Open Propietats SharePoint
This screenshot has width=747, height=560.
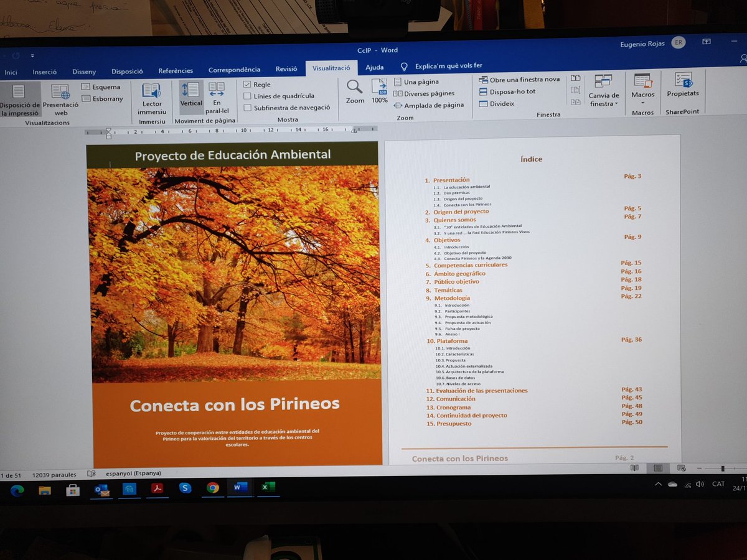[683, 85]
